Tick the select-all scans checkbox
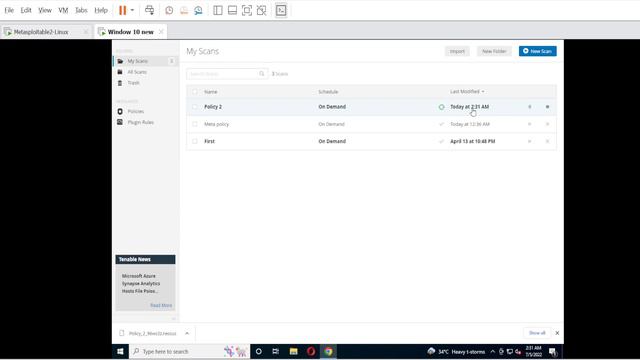This screenshot has height=360, width=640. (195, 92)
